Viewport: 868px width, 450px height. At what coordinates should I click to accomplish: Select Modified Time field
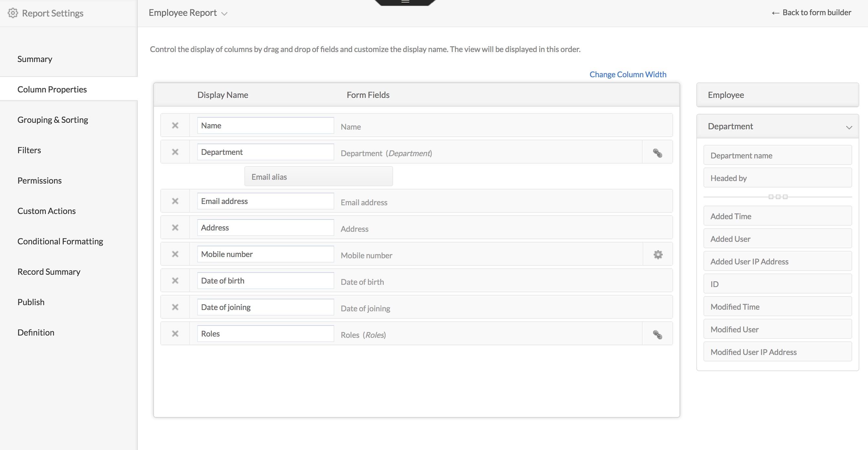click(777, 306)
